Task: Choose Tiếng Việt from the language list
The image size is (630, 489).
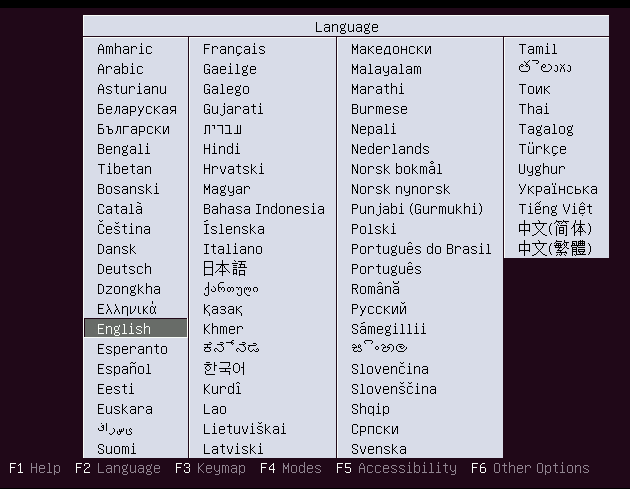Action: pyautogui.click(x=555, y=209)
